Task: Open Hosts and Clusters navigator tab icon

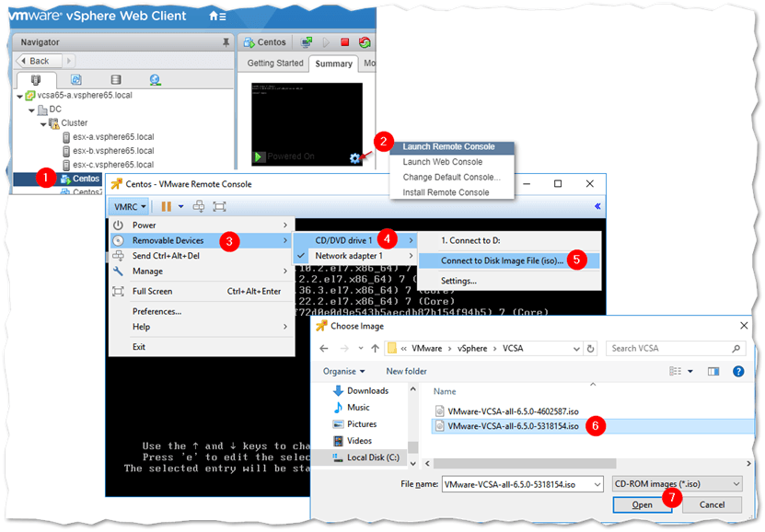Action: [36, 79]
